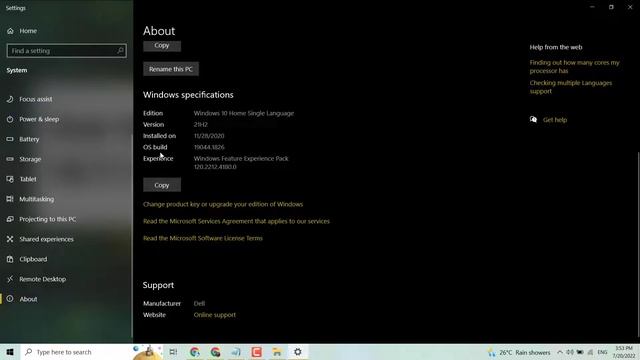Viewport: 640px width, 360px height.
Task: Click the search magnifier in Find a setting
Action: (120, 51)
